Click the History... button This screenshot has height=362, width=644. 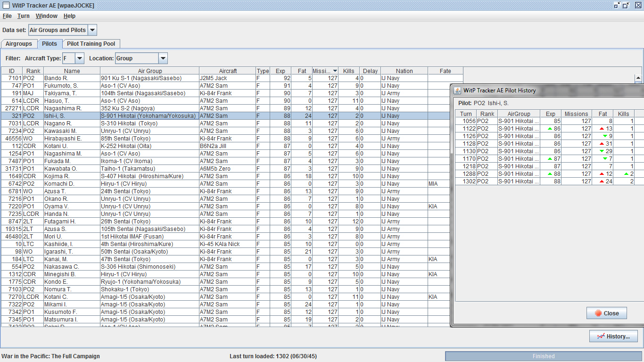point(613,336)
